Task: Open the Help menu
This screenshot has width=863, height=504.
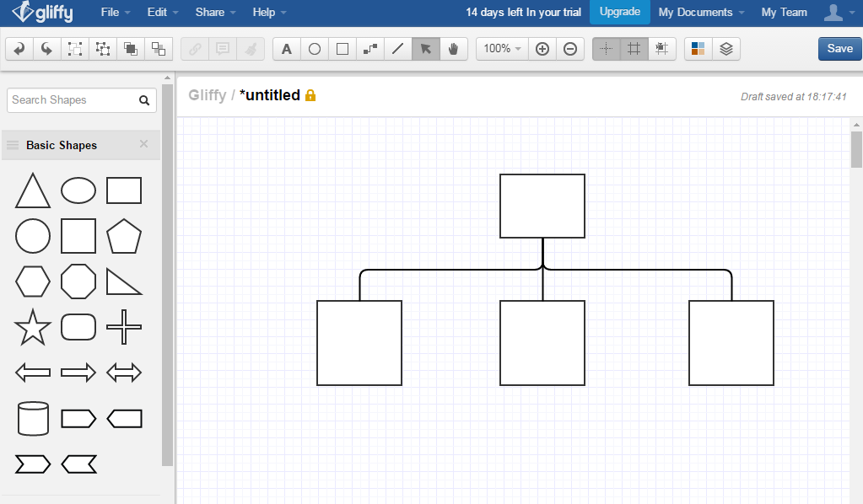Action: click(x=269, y=12)
